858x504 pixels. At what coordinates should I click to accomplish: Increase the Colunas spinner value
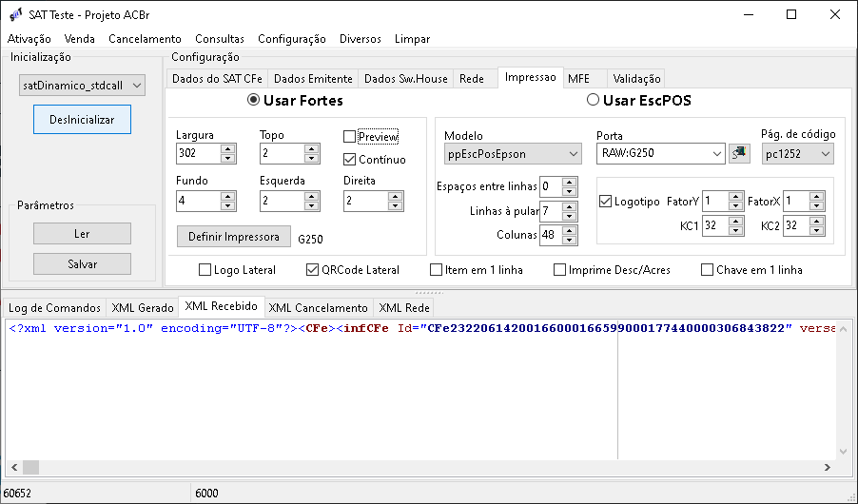pyautogui.click(x=570, y=230)
